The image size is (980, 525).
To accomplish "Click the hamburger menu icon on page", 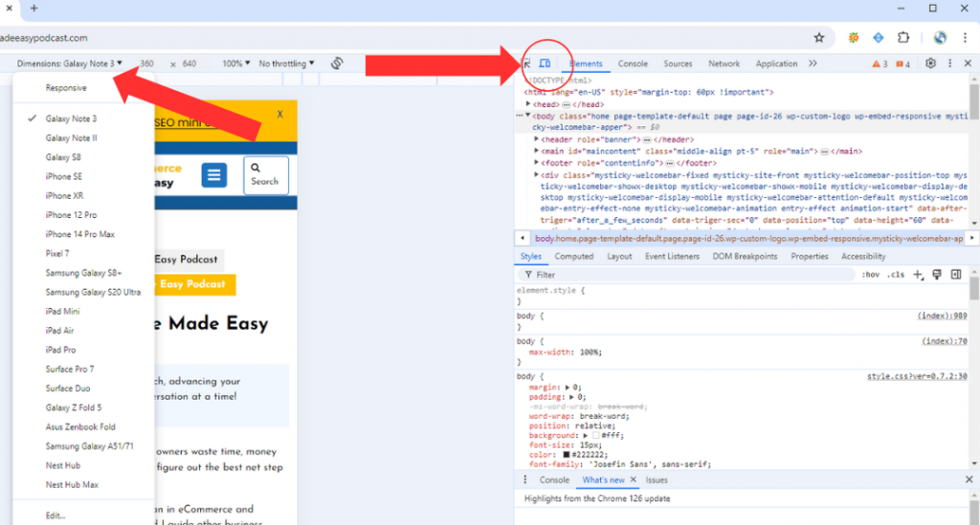I will pyautogui.click(x=213, y=175).
